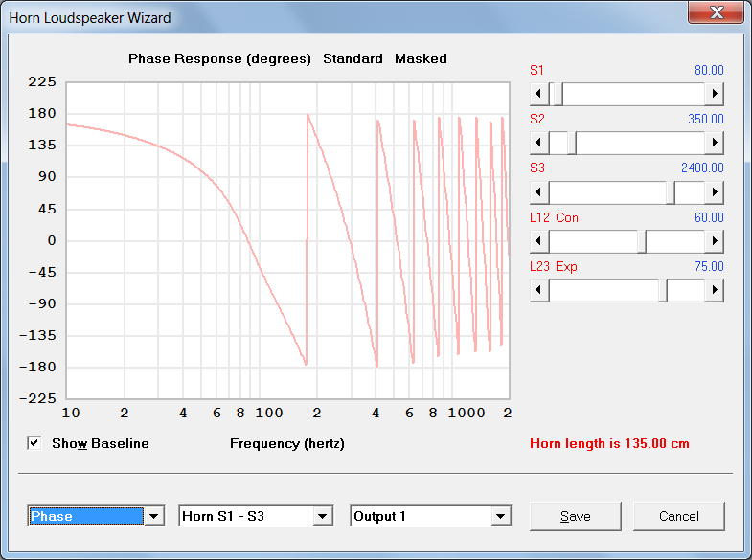The image size is (752, 560).
Task: Click the L23 Exp slider left arrow
Action: pos(539,290)
